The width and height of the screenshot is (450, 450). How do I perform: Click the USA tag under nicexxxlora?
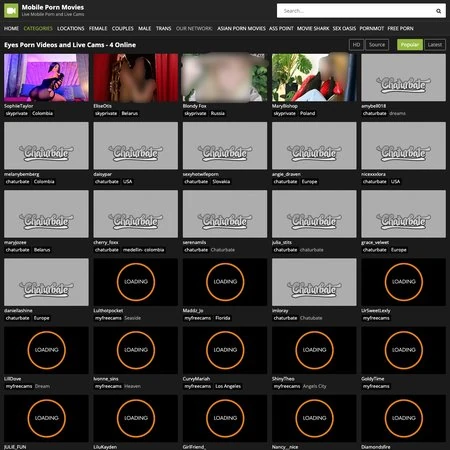point(395,182)
